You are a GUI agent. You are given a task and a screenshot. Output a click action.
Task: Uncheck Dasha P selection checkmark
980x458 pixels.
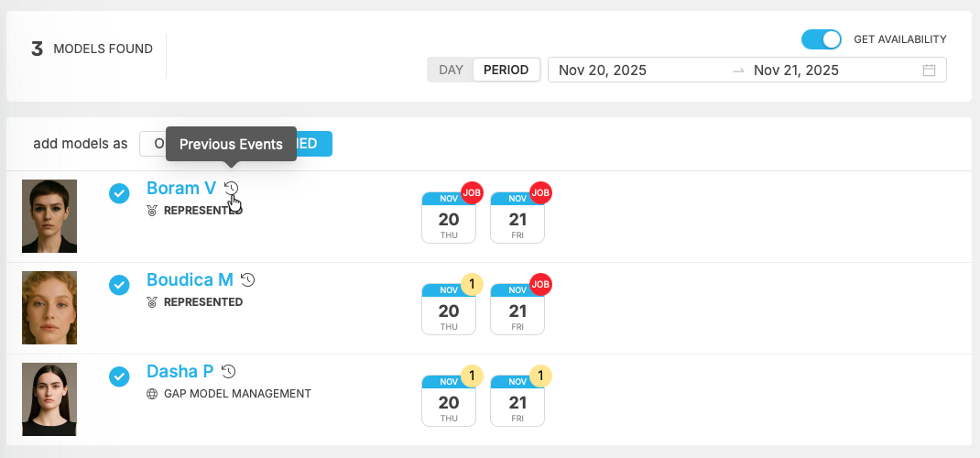click(119, 376)
